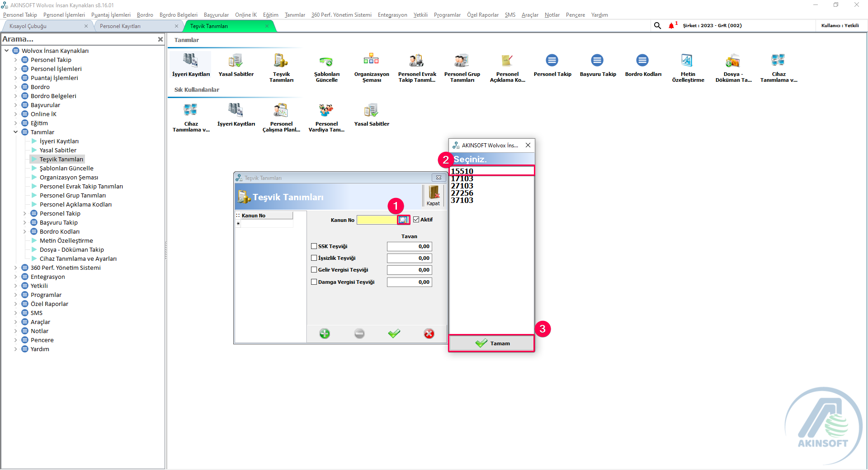The image size is (868, 470).
Task: Toggle the Aktif checkbox
Action: 416,220
